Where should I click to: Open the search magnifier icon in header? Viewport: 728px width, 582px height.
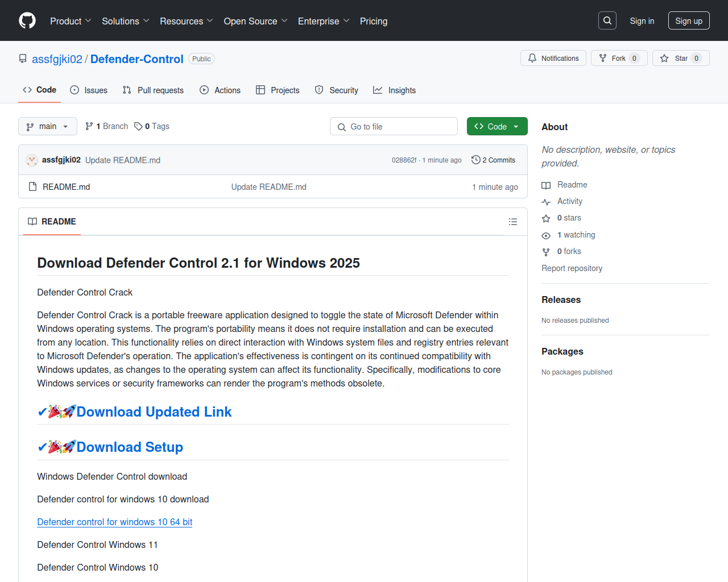(x=607, y=20)
